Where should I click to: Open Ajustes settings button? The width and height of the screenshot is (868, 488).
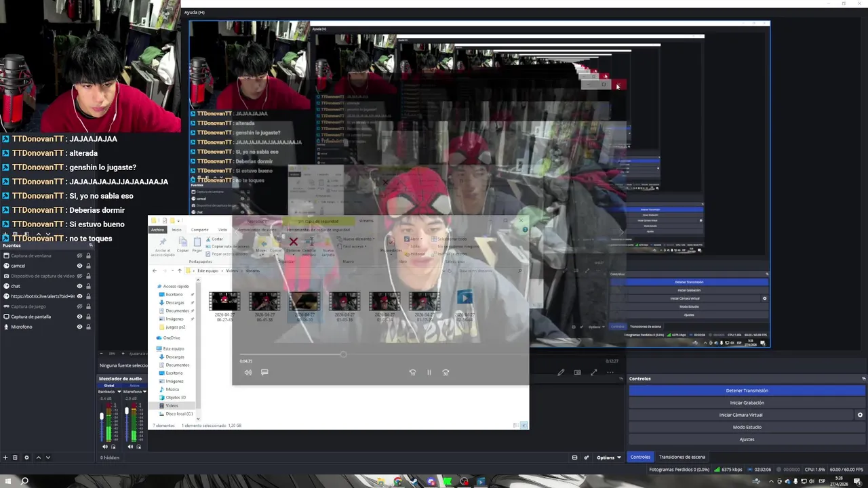[x=747, y=439]
